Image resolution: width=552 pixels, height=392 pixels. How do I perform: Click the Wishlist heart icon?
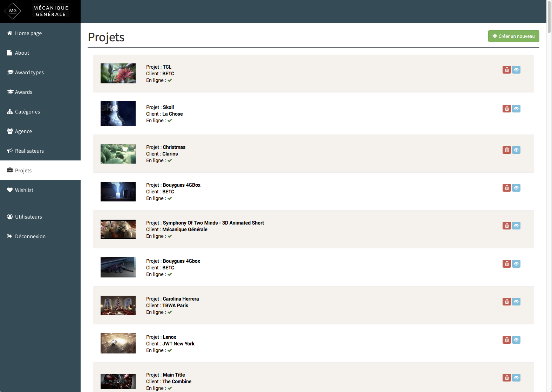click(10, 190)
